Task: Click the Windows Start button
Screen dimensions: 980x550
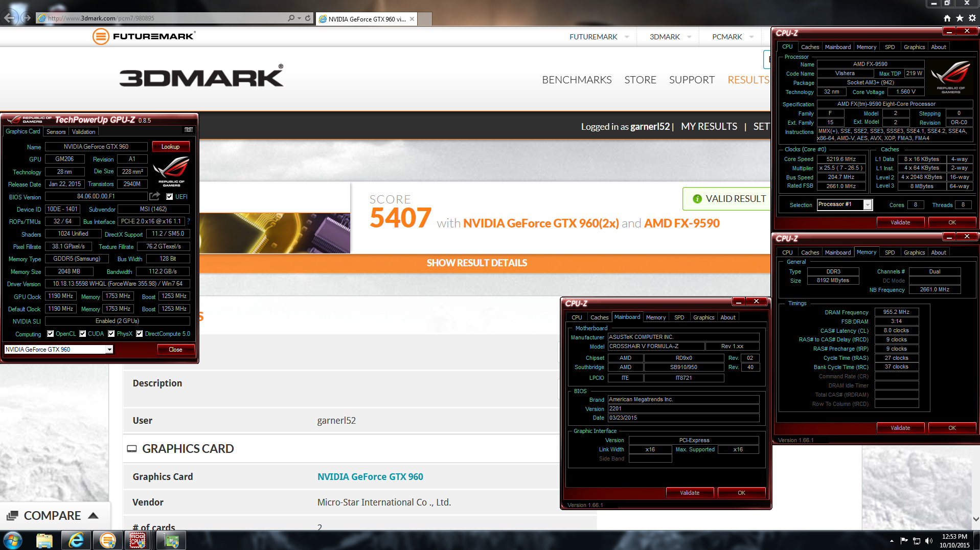Action: click(x=12, y=540)
